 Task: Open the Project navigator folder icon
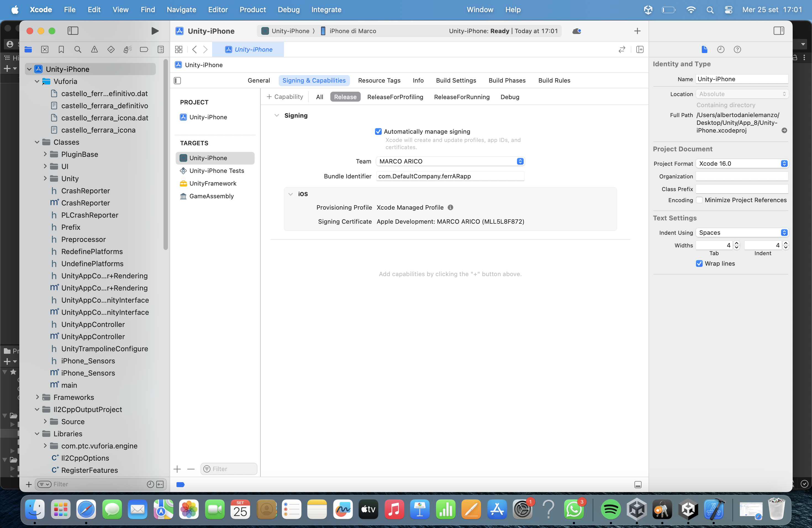coord(28,49)
